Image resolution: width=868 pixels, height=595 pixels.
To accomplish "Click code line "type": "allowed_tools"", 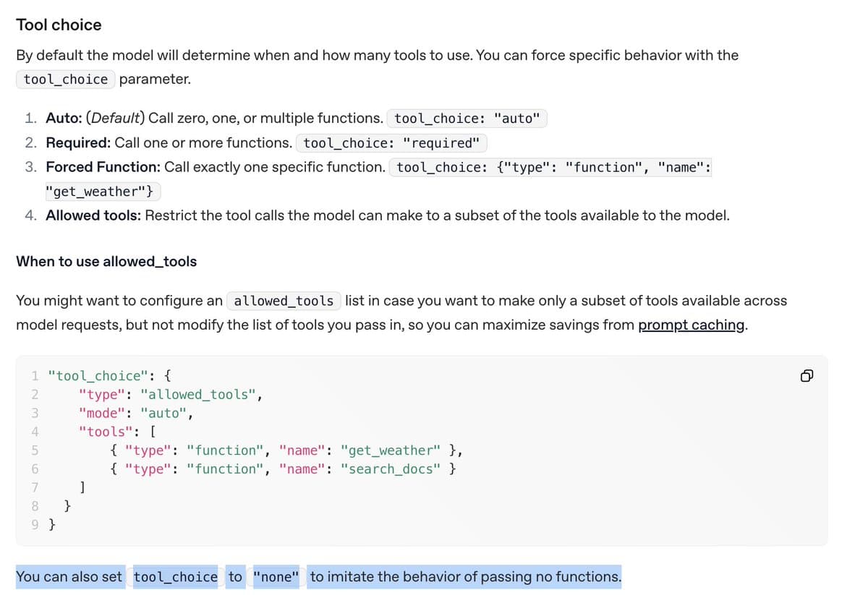I will pos(171,394).
